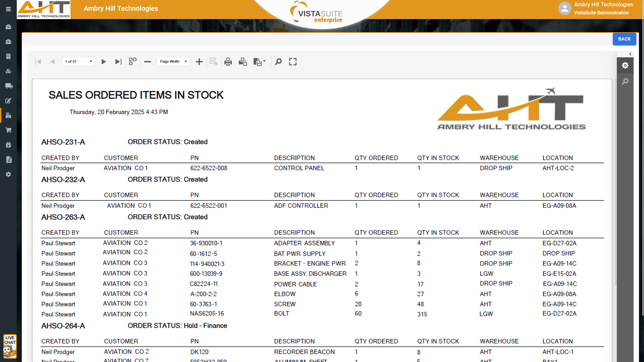Open the shopping cart sidebar item

click(x=8, y=130)
